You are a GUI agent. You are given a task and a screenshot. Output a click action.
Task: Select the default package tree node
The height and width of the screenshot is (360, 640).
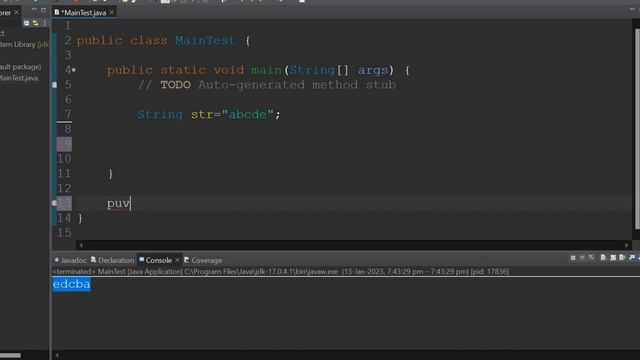20,67
